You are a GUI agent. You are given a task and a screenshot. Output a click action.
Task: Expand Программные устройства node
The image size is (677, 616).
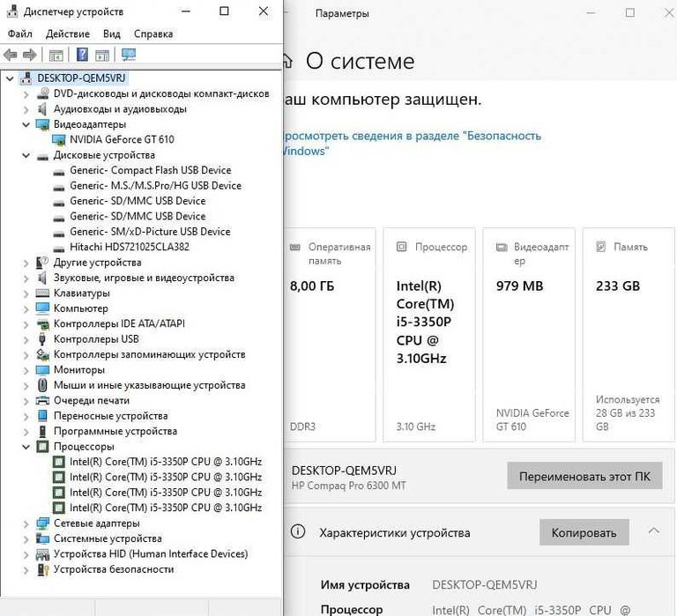click(26, 431)
